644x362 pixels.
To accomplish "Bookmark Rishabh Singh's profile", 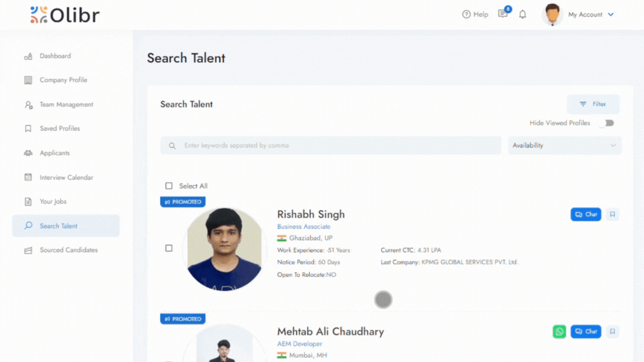I will click(613, 215).
